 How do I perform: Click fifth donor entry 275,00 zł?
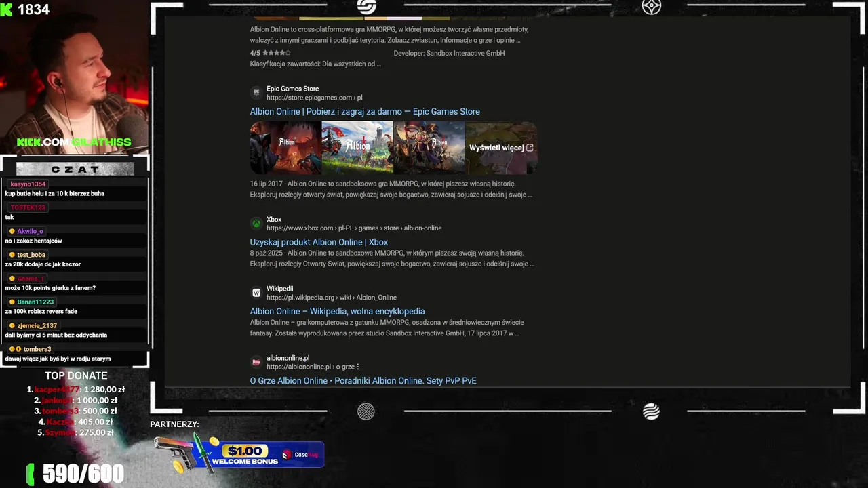[76, 432]
